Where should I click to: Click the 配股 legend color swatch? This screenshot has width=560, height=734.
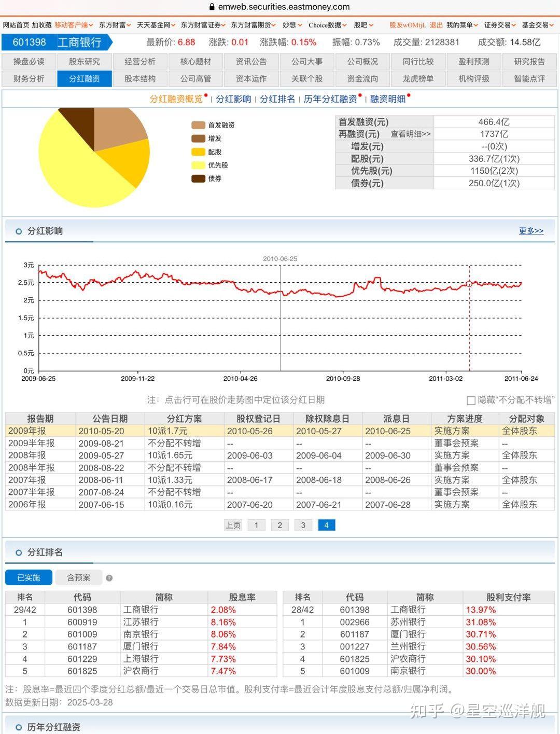198,152
